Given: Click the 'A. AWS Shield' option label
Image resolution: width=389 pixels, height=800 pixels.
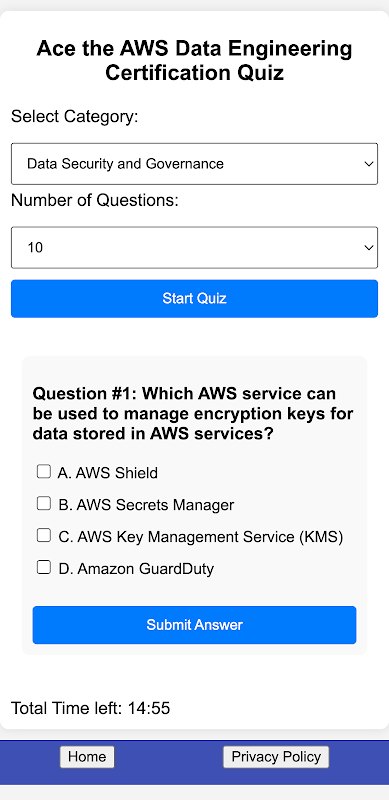Looking at the screenshot, I should point(108,473).
